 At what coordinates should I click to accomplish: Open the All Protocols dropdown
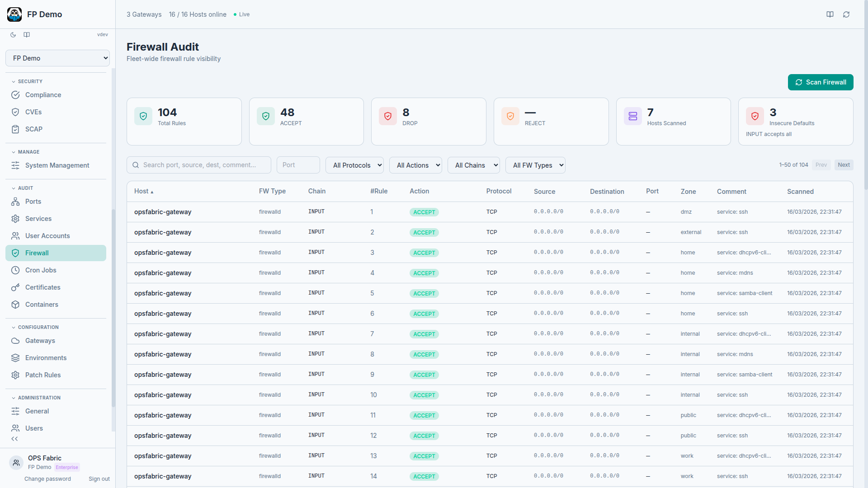(354, 165)
